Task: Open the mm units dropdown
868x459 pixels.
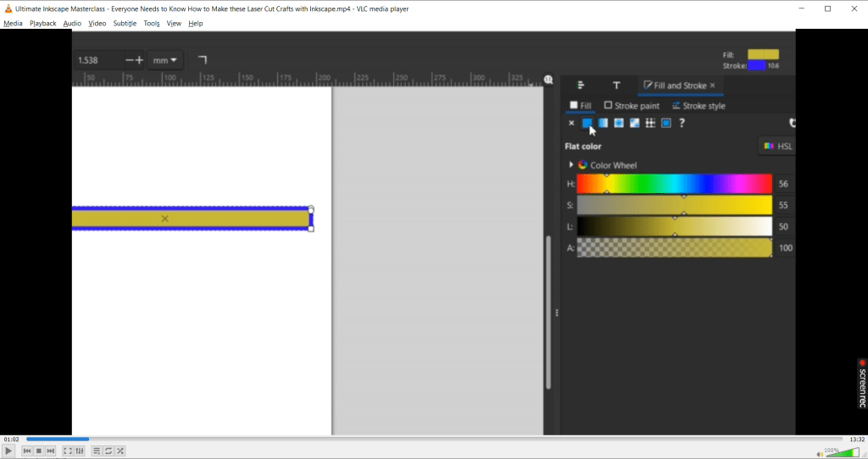Action: [164, 60]
